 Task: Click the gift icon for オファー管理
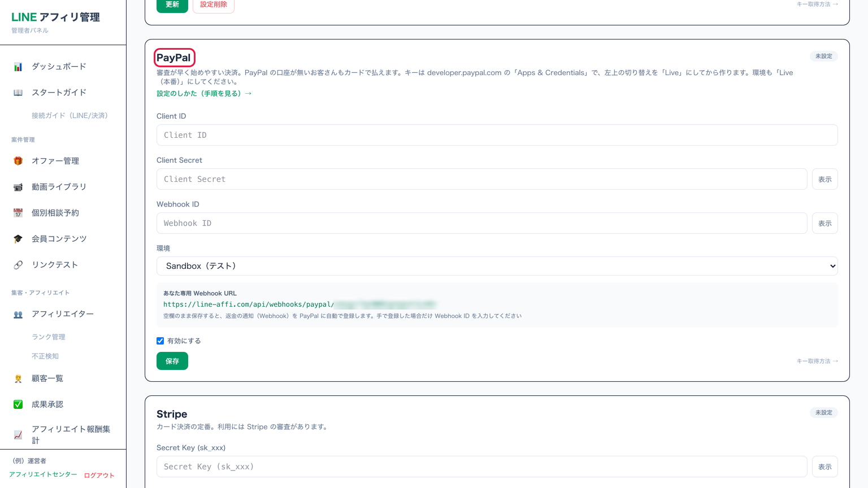(18, 161)
